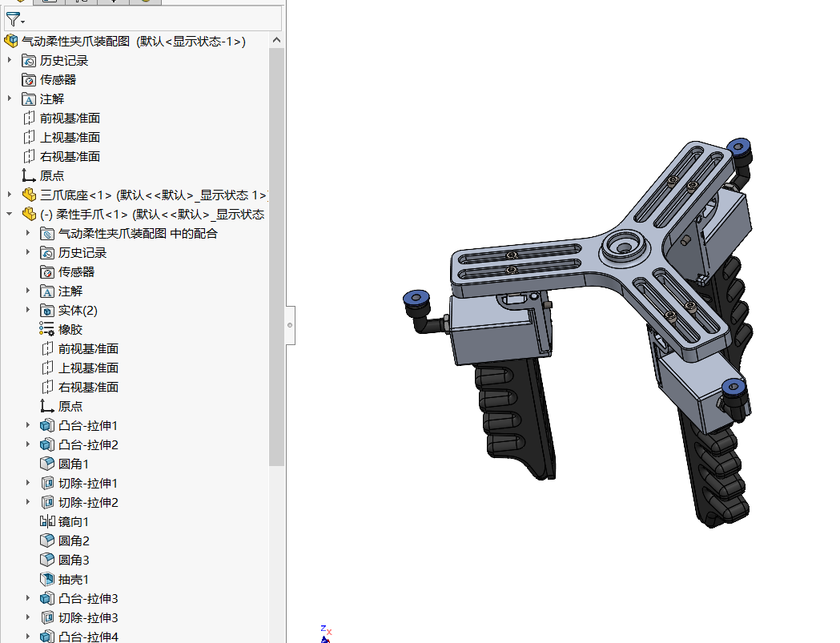Viewport: 840px width, 643px height.
Task: Expand the 三爪底座<1> component node
Action: [x=10, y=195]
